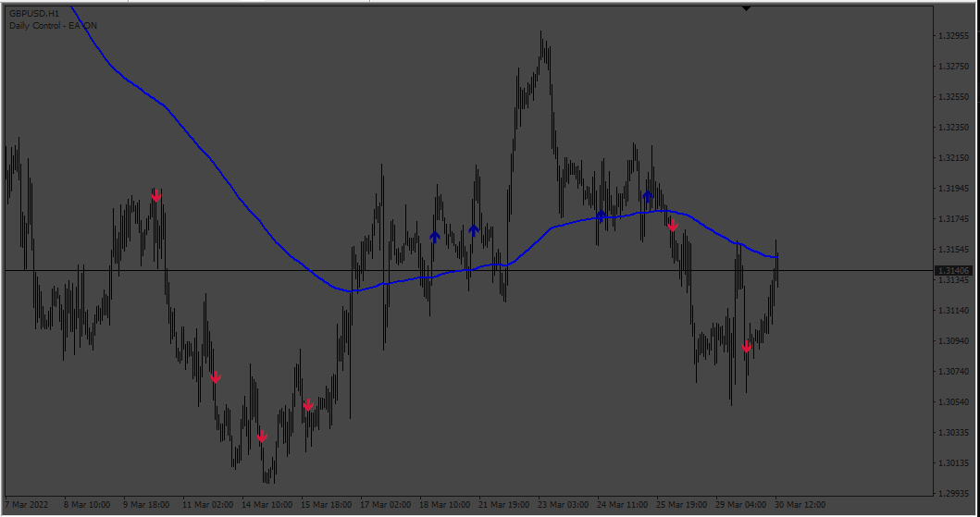Click the 'Daily Control - EA ON' label
980x517 pixels.
click(x=53, y=26)
